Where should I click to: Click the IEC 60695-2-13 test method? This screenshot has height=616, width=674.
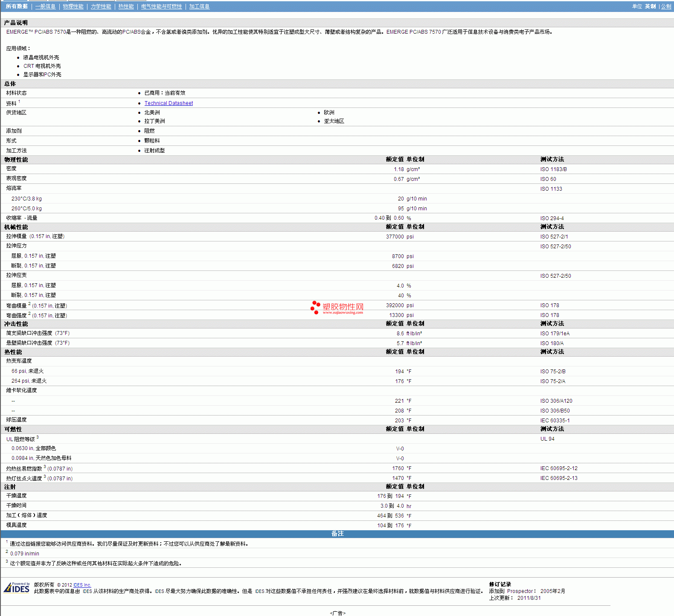559,478
